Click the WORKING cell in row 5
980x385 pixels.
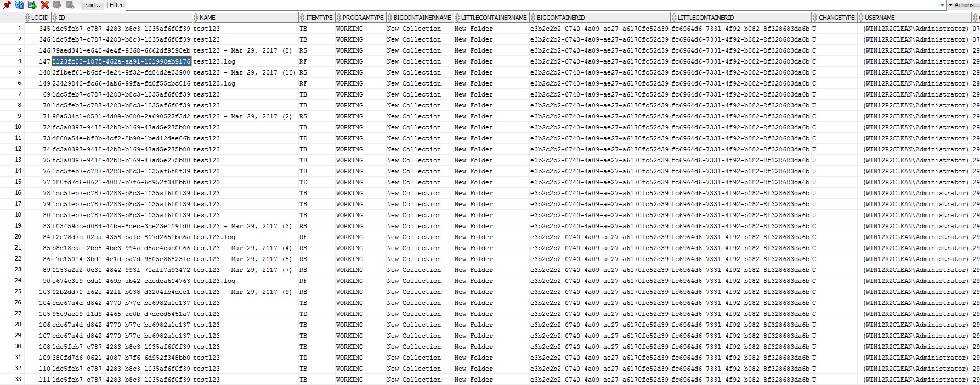pos(360,72)
